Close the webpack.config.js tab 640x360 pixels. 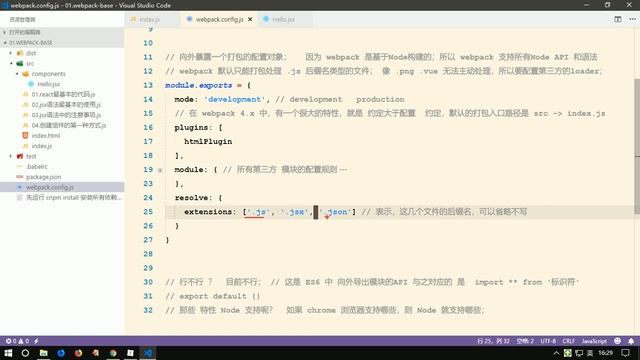tap(250, 19)
